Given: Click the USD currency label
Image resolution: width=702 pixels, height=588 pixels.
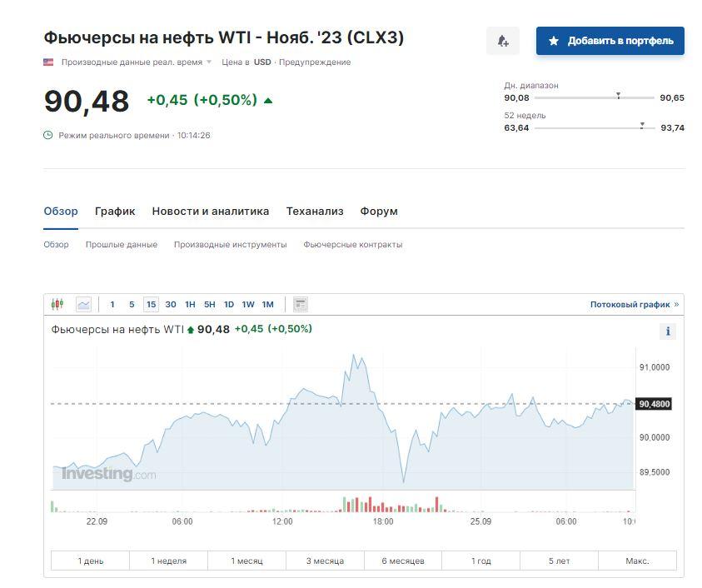Looking at the screenshot, I should pos(262,62).
